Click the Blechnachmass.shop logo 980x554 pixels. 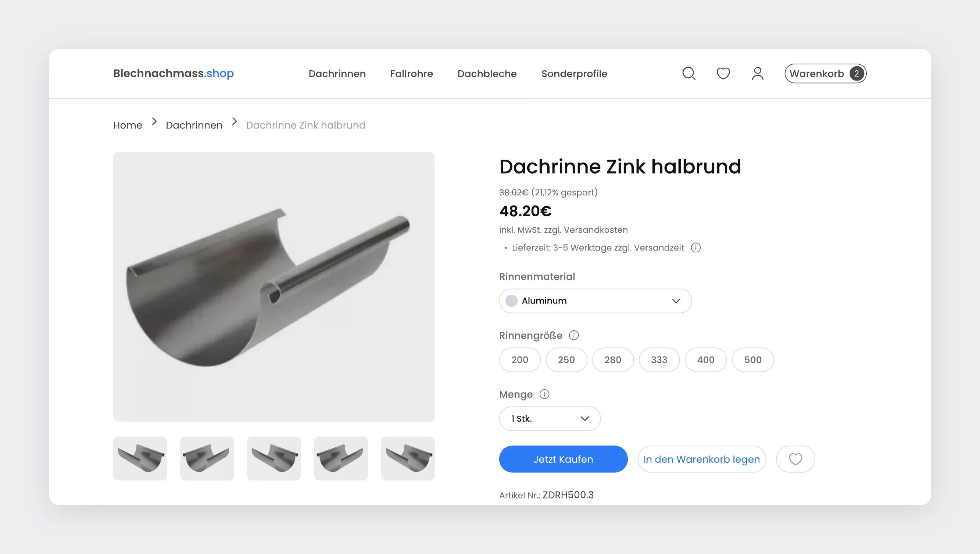tap(174, 73)
